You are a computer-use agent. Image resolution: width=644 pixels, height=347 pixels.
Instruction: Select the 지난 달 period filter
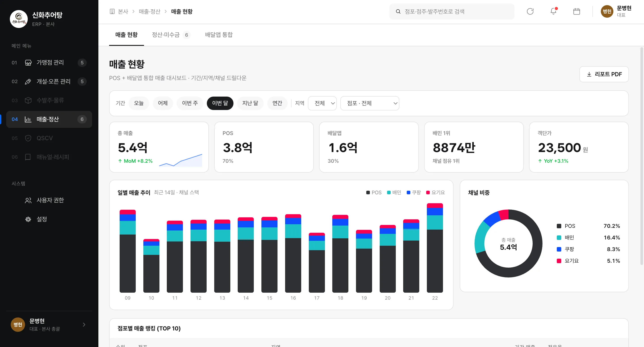[x=250, y=103]
